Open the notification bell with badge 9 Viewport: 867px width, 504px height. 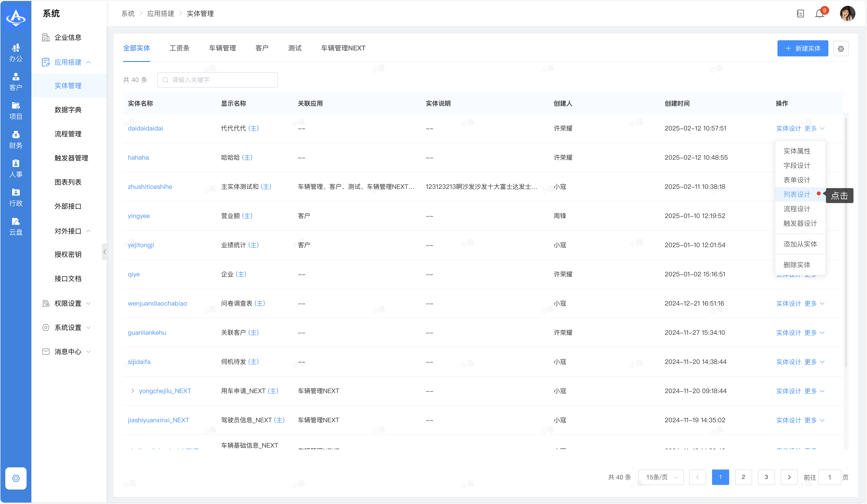click(x=820, y=14)
